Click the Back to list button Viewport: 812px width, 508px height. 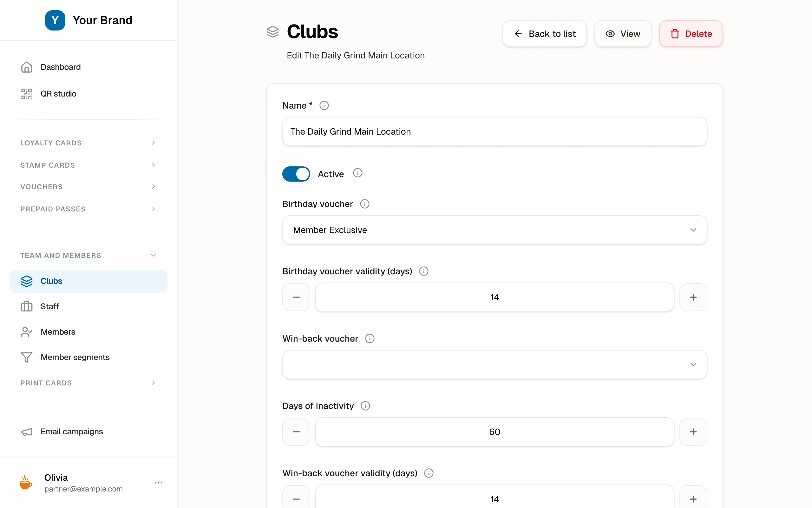(x=544, y=34)
